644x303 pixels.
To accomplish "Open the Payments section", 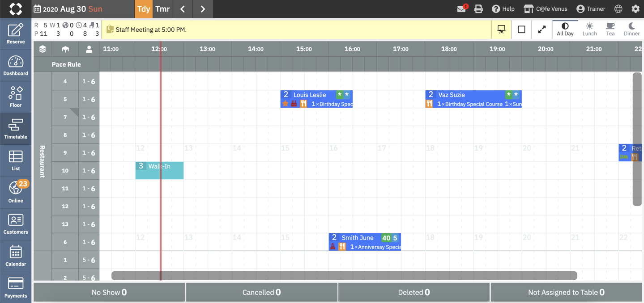I will pos(16,287).
